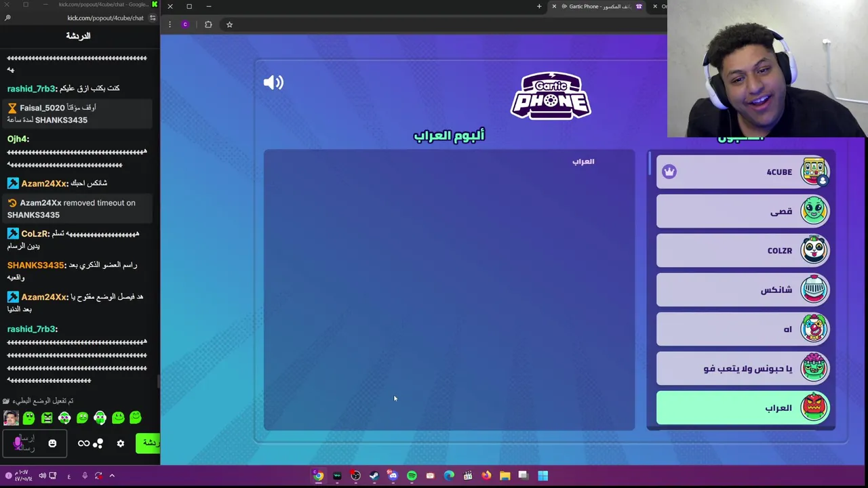This screenshot has width=868, height=488.
Task: Open a new tab with the plus button
Action: pyautogui.click(x=539, y=6)
